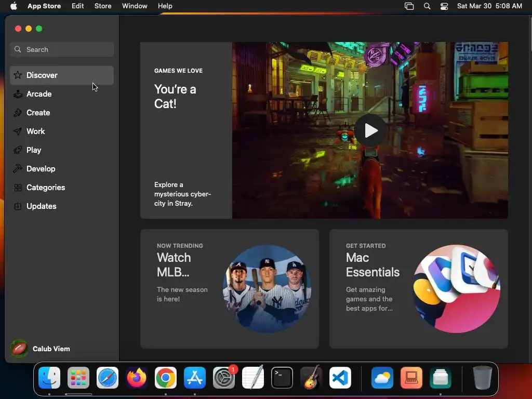
Task: Launch Safari from the Dock
Action: [x=108, y=378]
